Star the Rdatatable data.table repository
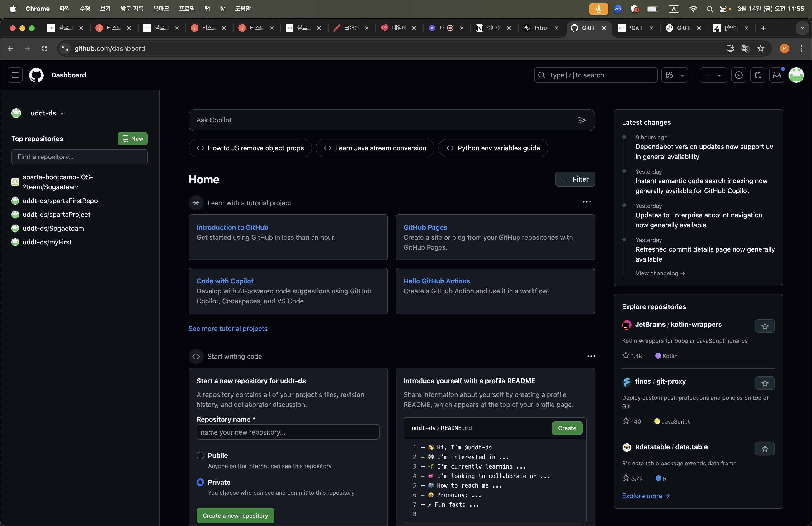This screenshot has width=812, height=526. (x=765, y=449)
